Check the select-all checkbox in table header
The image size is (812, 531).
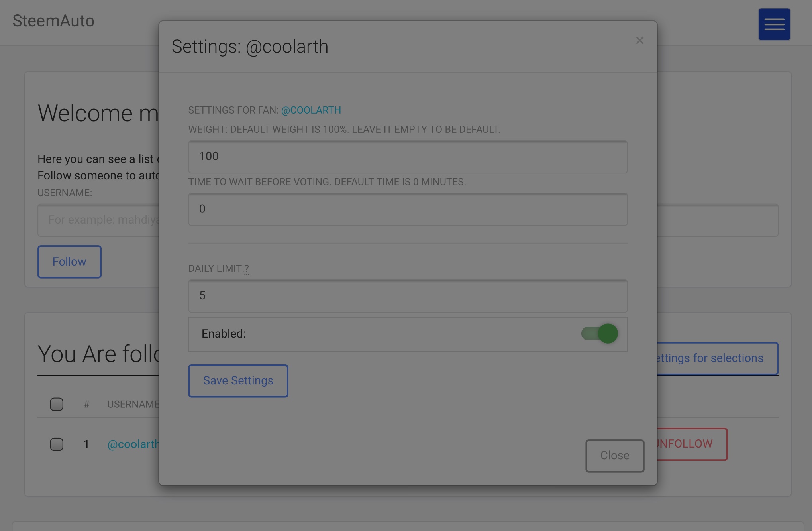57,404
